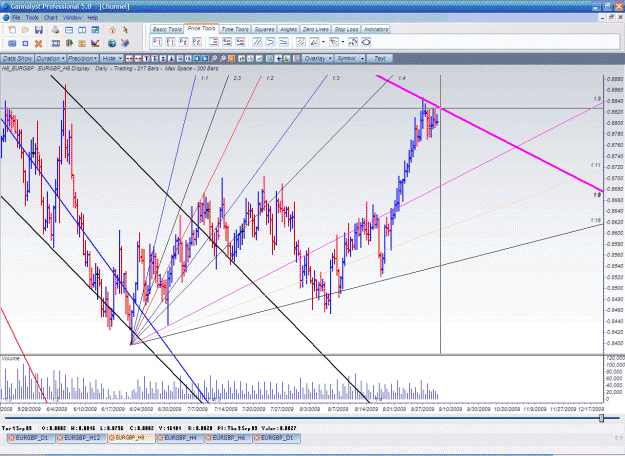This screenshot has height=456, width=625.
Task: Click the open folder icon
Action: coord(25,30)
